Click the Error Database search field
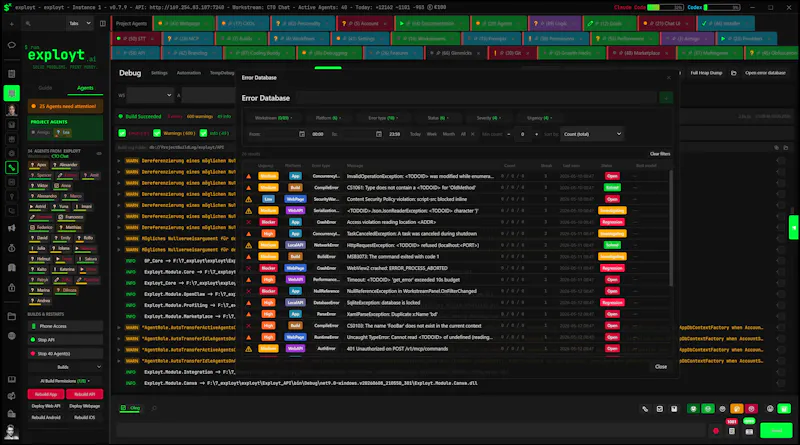 pyautogui.click(x=477, y=97)
